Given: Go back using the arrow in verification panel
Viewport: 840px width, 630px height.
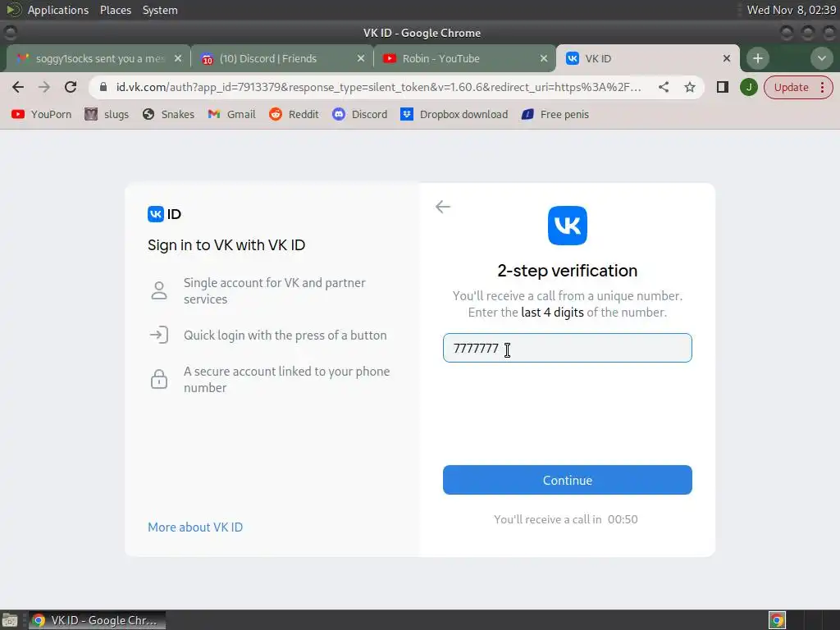Looking at the screenshot, I should coord(442,206).
